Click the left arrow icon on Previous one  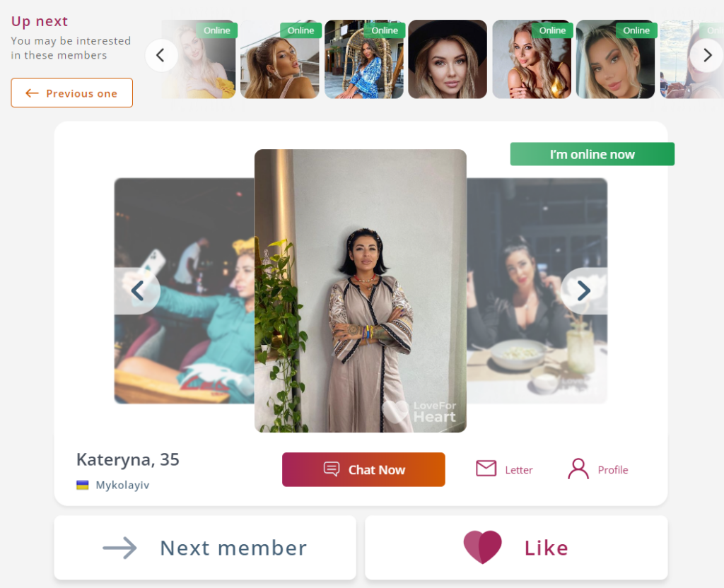click(32, 93)
